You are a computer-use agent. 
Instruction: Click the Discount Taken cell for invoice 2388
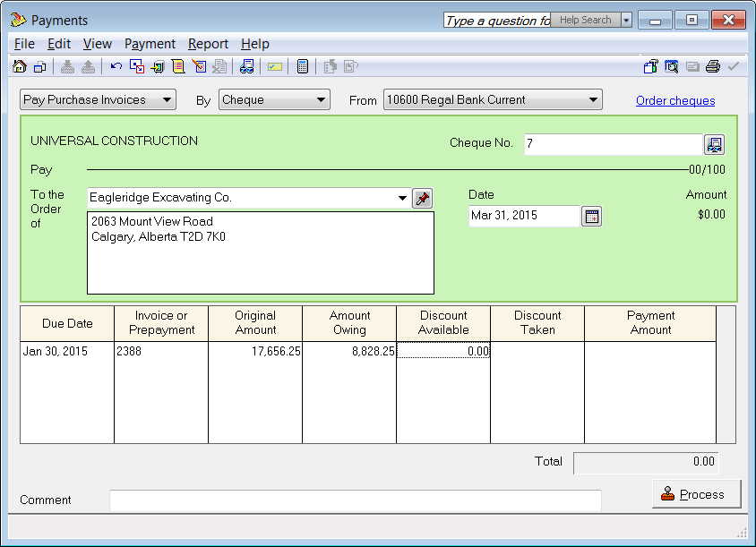(x=537, y=352)
